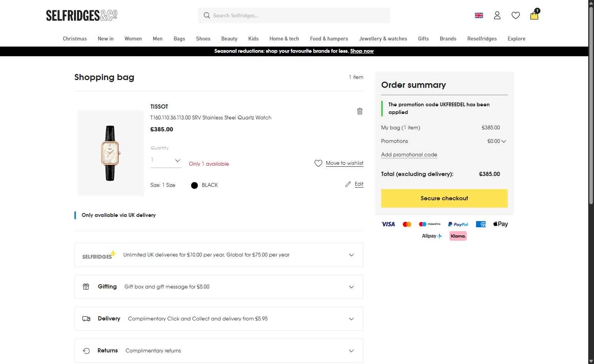Screen dimensions: 594x364
Task: Click the Shop now banner link
Action: 362,51
